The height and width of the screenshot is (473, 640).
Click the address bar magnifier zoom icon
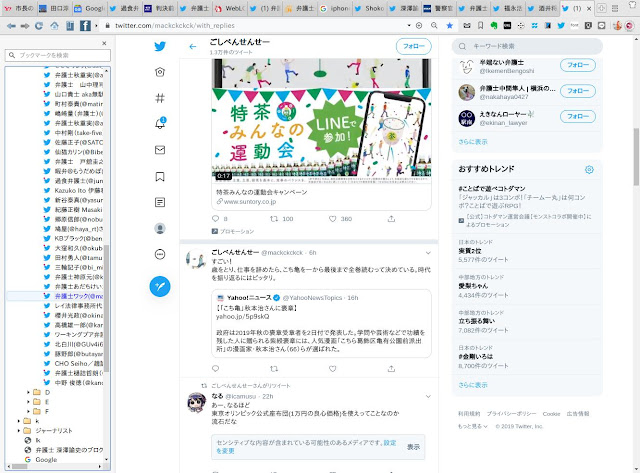(x=434, y=25)
